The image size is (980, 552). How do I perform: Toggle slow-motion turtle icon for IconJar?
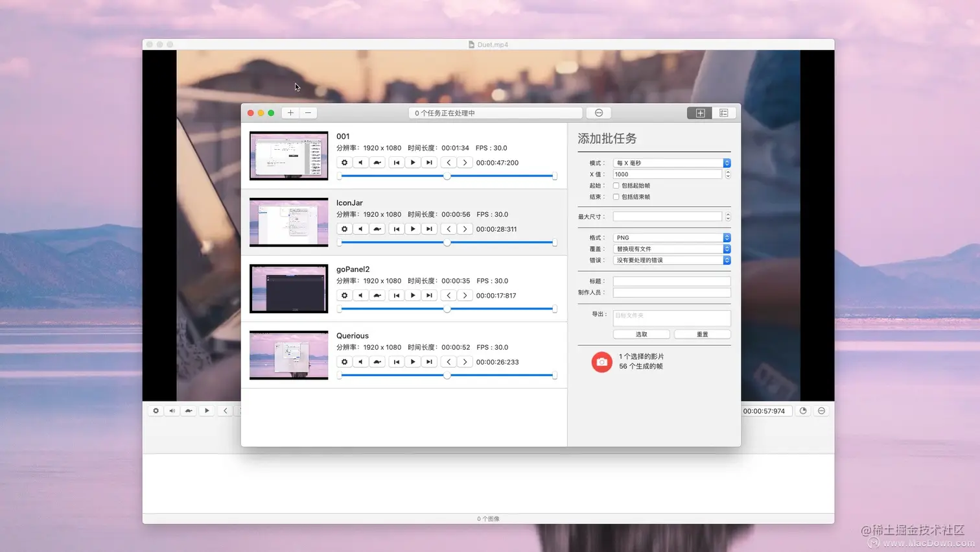click(377, 228)
